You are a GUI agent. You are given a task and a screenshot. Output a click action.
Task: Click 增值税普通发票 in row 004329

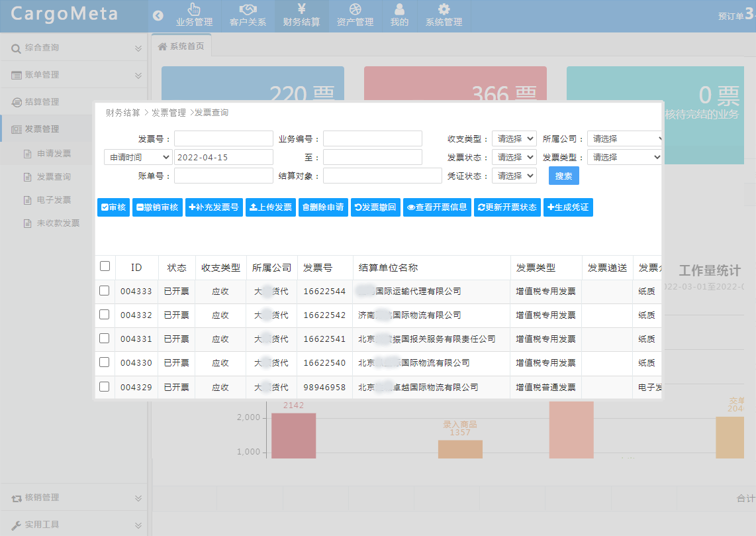(545, 388)
